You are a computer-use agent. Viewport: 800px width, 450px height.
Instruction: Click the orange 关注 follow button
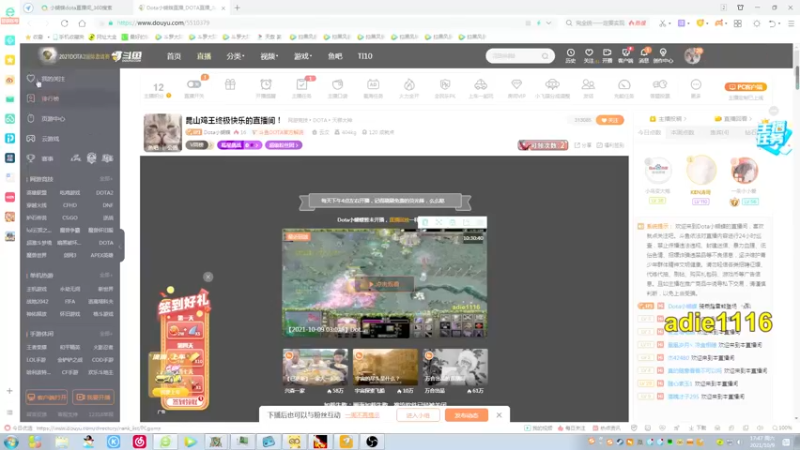click(610, 120)
